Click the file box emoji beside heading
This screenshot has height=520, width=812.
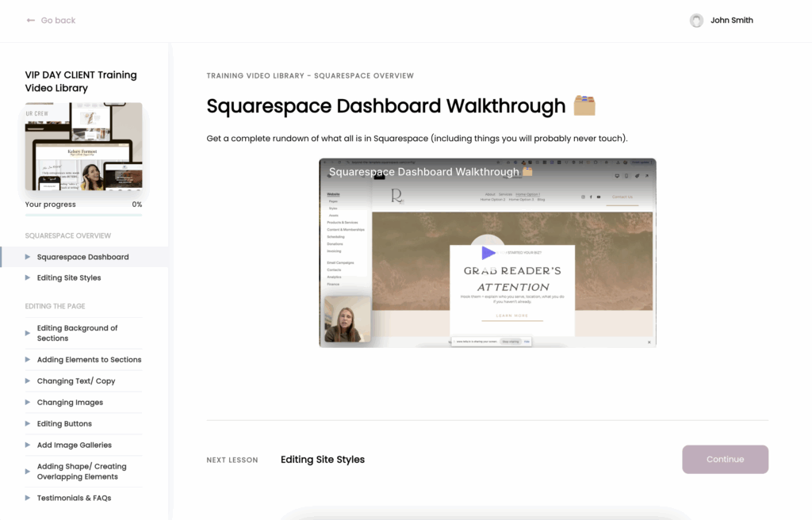584,105
